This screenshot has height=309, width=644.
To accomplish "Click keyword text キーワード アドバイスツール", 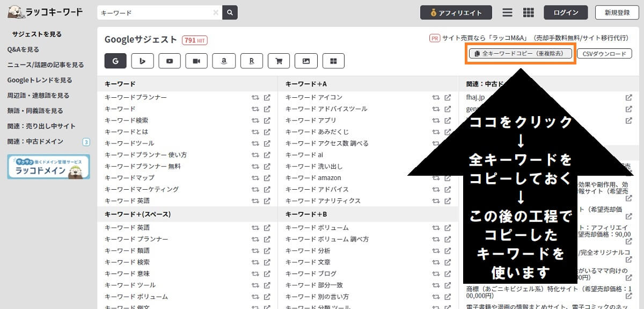I will coord(326,109).
